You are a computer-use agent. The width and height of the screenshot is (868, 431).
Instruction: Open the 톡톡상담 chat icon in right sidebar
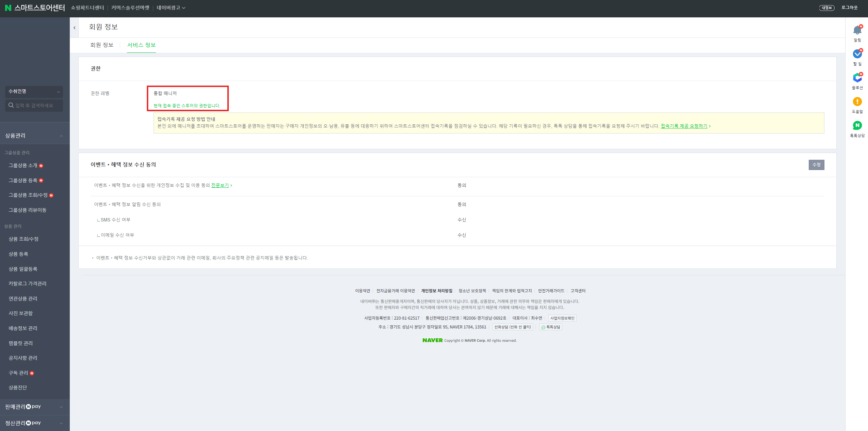pos(857,125)
